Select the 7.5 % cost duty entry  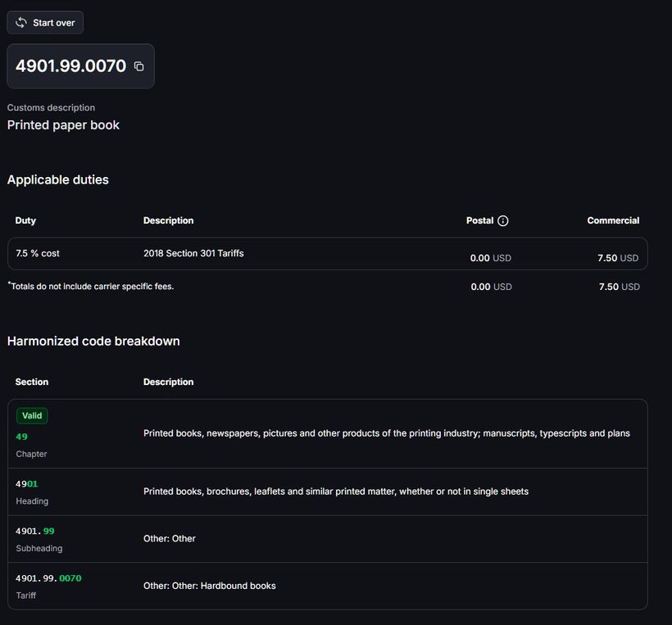[x=38, y=254]
